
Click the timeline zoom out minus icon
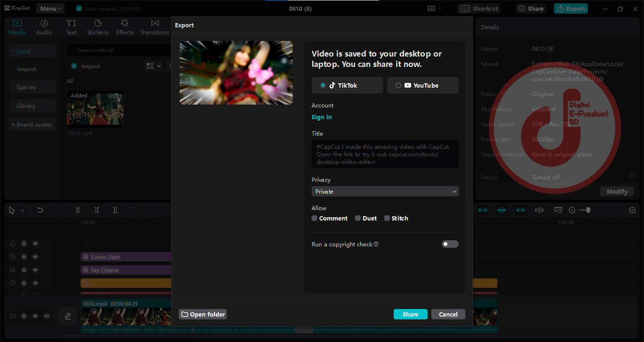point(572,210)
